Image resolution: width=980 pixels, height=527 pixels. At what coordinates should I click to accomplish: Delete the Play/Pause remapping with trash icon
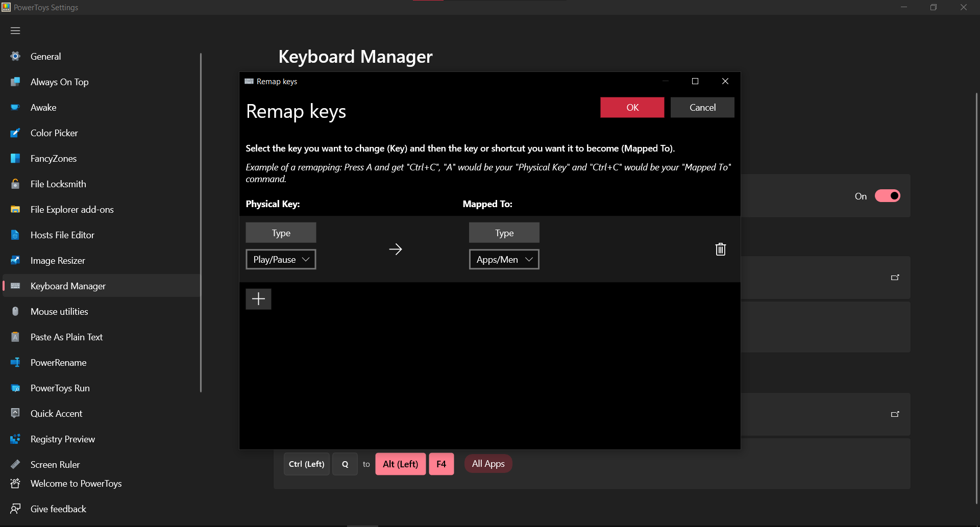720,249
